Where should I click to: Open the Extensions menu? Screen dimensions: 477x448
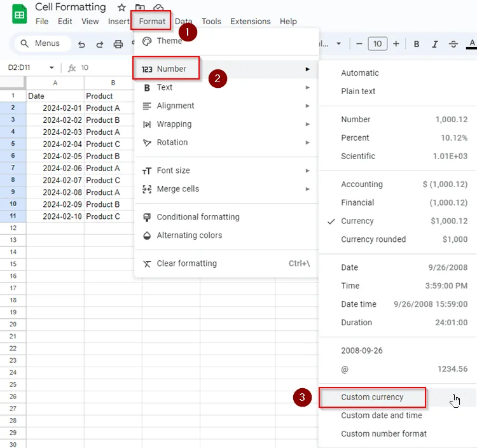(x=251, y=21)
